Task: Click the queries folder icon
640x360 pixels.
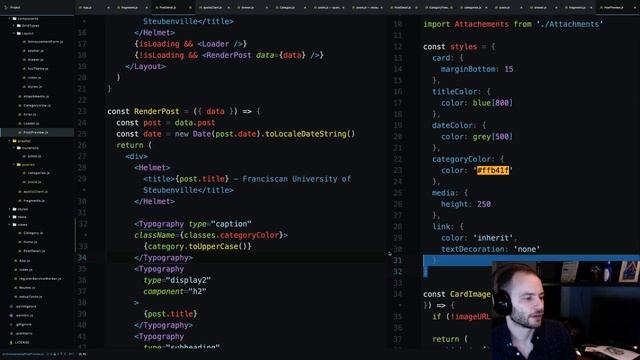Action: click(x=19, y=164)
